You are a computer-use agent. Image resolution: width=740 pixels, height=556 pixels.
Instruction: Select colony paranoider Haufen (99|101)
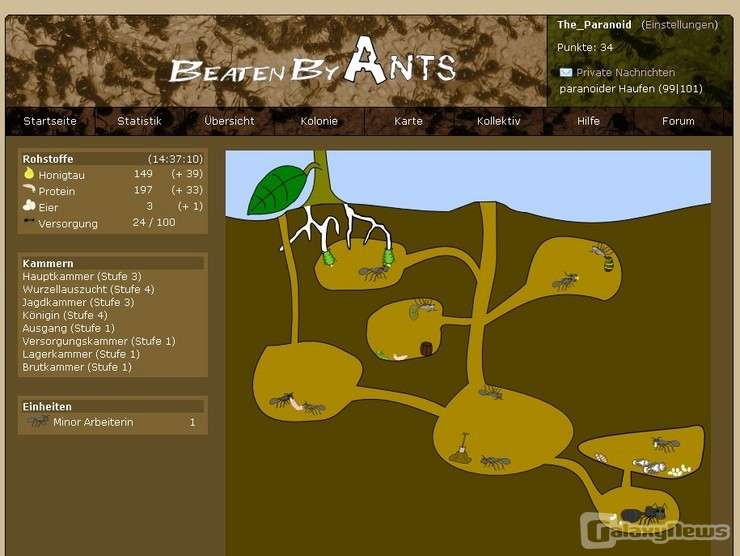tap(631, 89)
